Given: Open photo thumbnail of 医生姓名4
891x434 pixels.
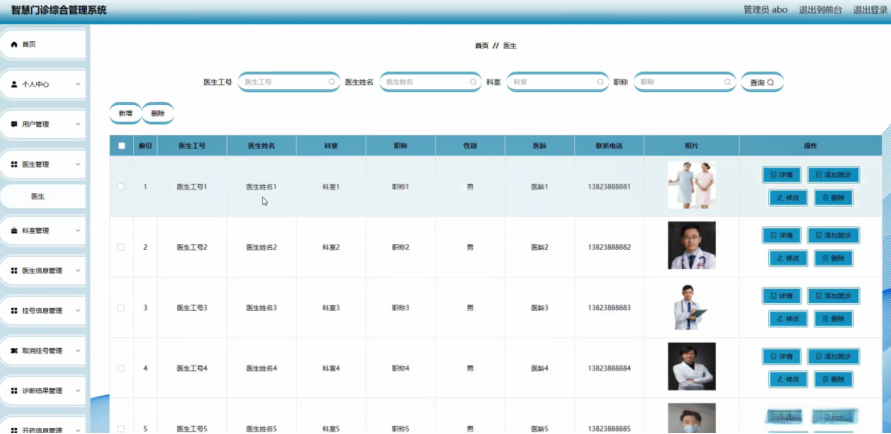Looking at the screenshot, I should pos(692,366).
